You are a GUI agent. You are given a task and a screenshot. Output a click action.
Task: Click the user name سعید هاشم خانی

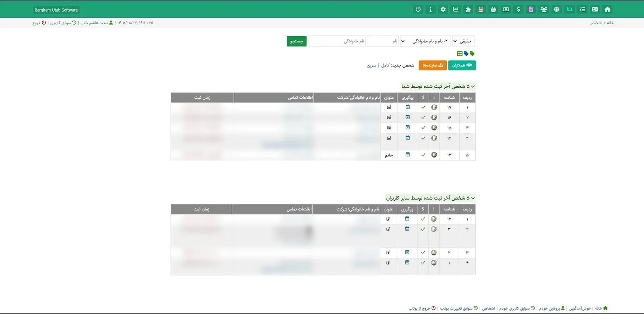point(97,23)
